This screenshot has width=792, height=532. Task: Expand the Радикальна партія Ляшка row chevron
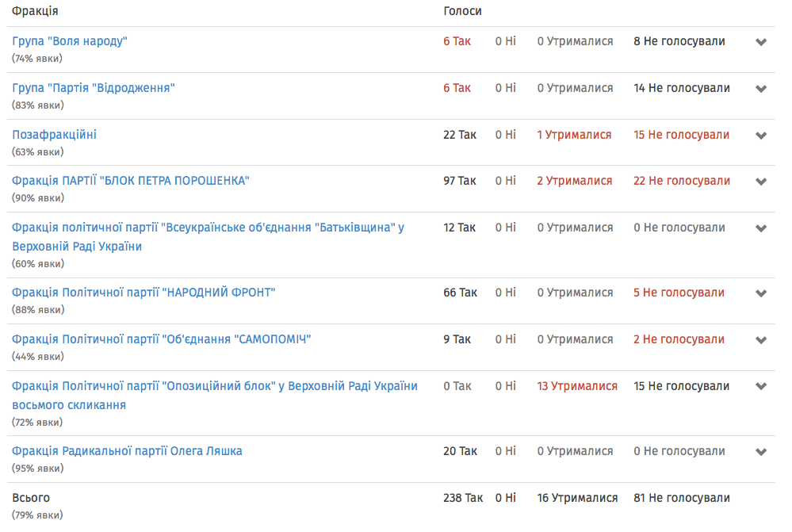pos(761,452)
